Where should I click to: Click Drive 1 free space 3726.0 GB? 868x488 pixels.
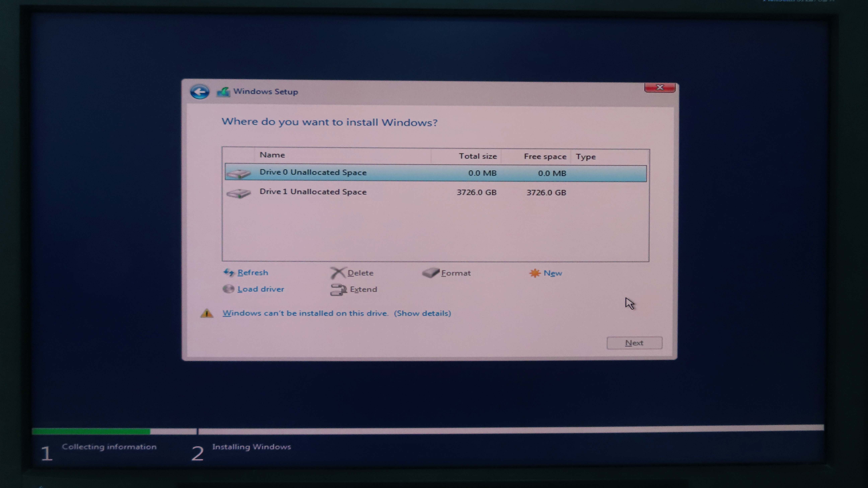tap(546, 193)
